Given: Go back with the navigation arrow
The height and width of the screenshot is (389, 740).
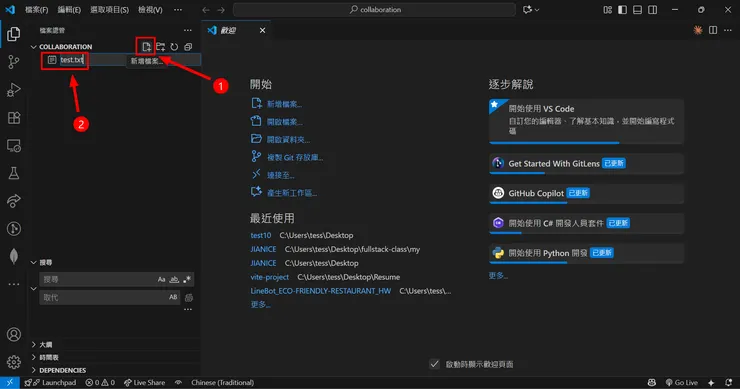Looking at the screenshot, I should (206, 9).
